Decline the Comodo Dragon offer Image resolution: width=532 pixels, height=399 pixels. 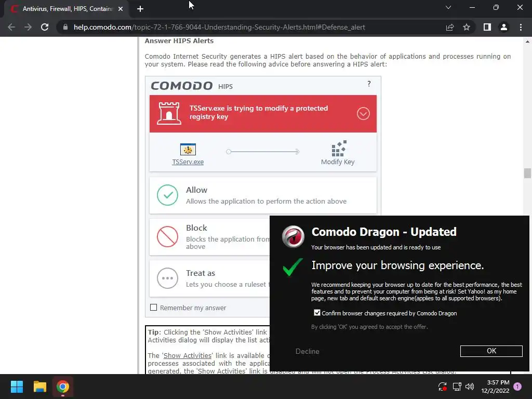pos(308,352)
